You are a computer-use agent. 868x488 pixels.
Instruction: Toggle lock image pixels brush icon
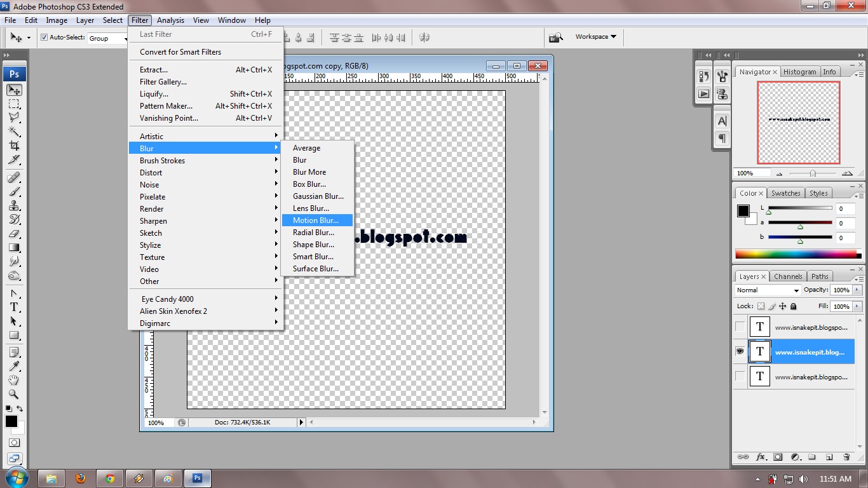(x=772, y=306)
